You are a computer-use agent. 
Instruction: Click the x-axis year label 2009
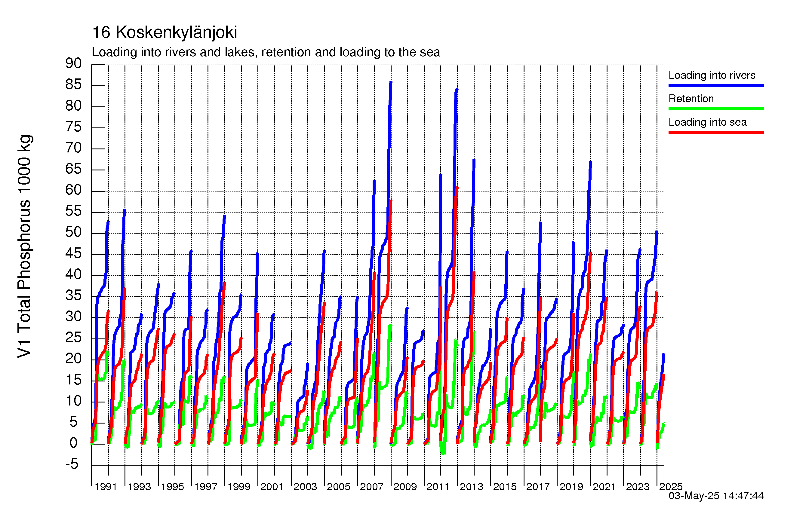[405, 486]
